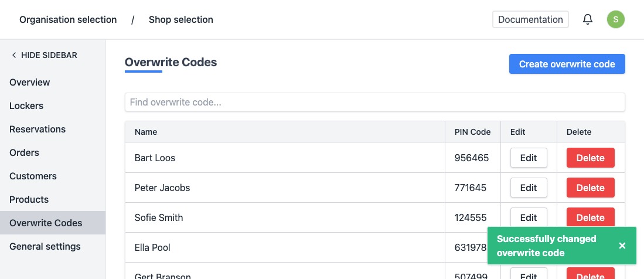Click Create overwrite code button
The width and height of the screenshot is (644, 279).
(567, 64)
